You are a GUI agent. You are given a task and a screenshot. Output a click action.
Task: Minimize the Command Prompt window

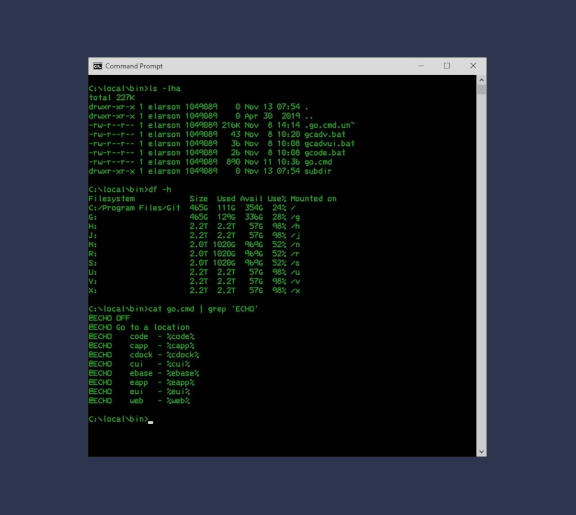(x=421, y=66)
